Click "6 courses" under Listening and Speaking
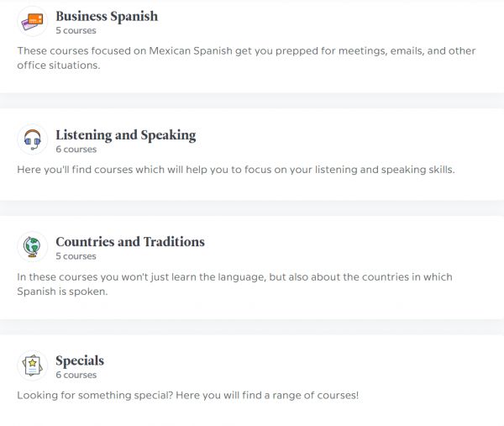Viewport: 504px width, 426px height. pos(76,150)
